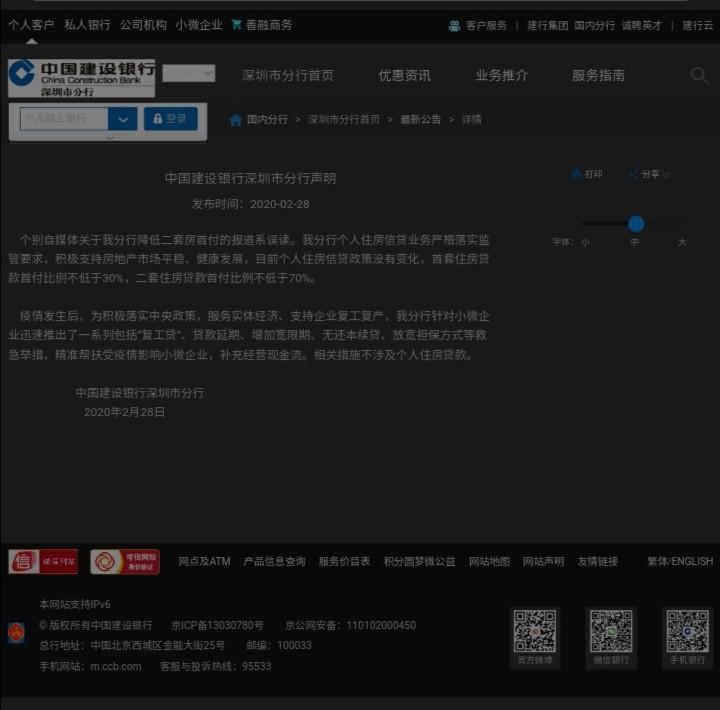Open the 网站声明 footer link
Image resolution: width=720 pixels, height=710 pixels.
pos(544,561)
